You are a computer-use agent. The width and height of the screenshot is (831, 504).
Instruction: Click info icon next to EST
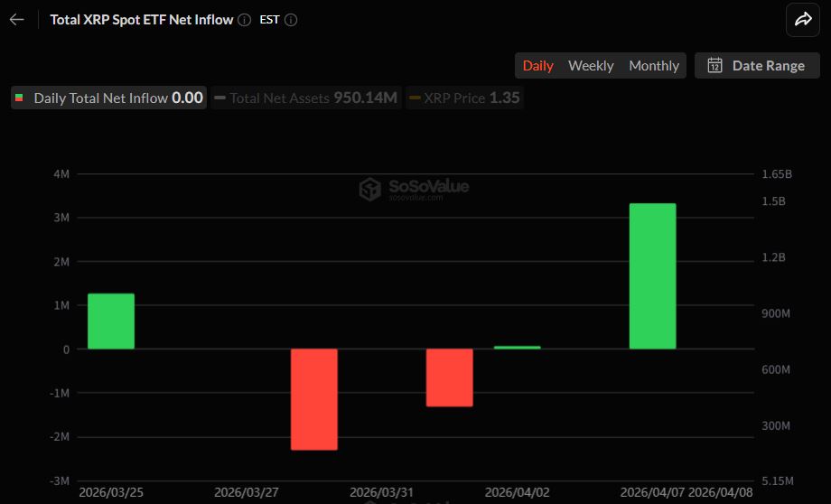pos(291,20)
